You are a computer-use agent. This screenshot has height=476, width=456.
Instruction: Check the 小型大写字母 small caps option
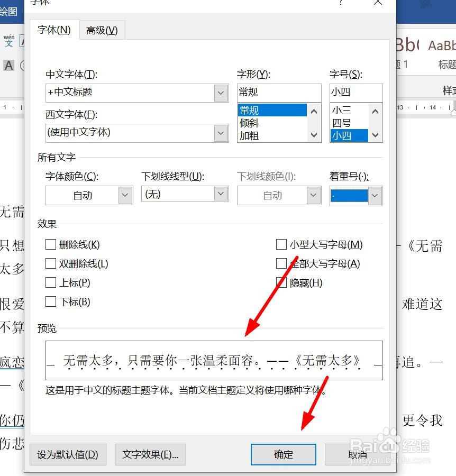tap(281, 244)
